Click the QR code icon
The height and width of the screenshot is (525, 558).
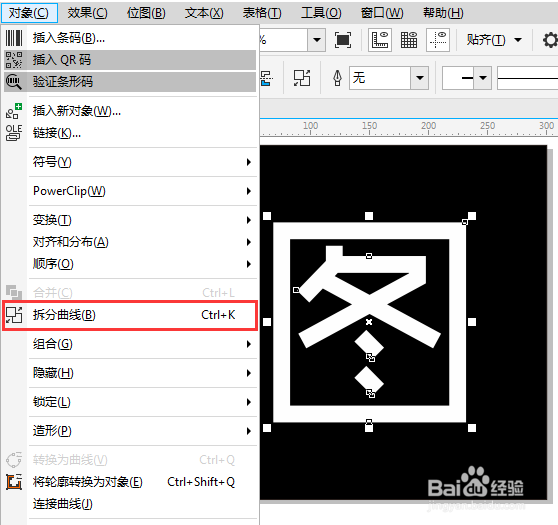pos(14,60)
